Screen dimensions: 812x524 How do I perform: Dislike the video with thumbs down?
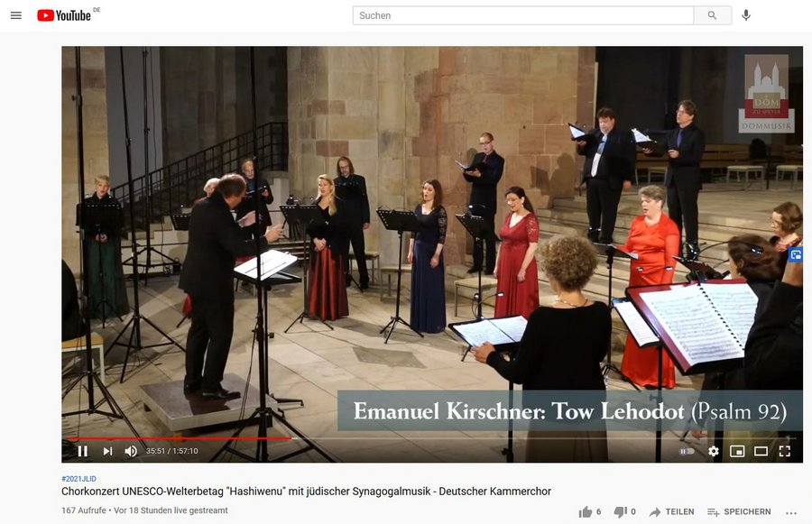620,512
